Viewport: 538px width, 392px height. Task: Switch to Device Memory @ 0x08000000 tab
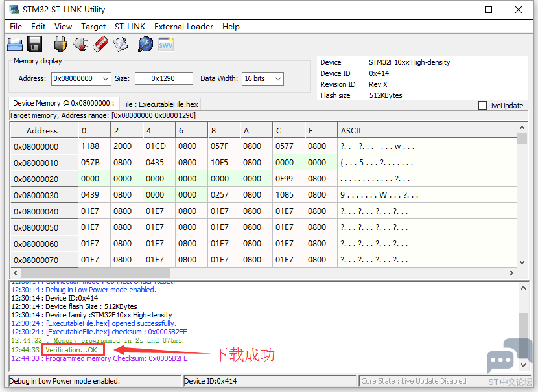tap(64, 103)
